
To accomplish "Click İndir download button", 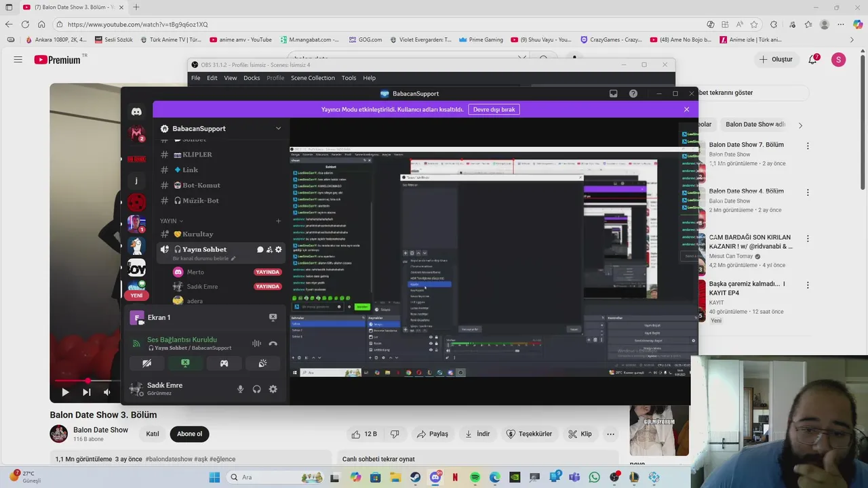I will pyautogui.click(x=477, y=434).
